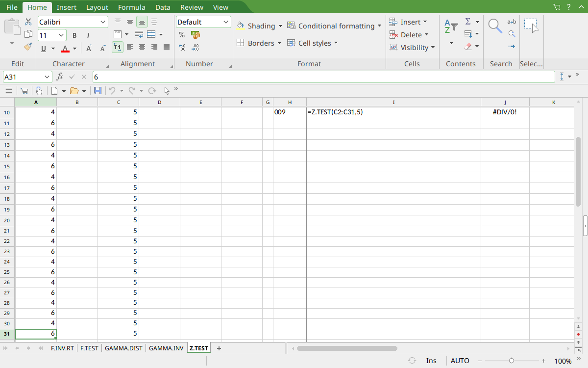Image resolution: width=588 pixels, height=368 pixels.
Task: Click the vertical scrollbar thumb
Action: coord(578,172)
